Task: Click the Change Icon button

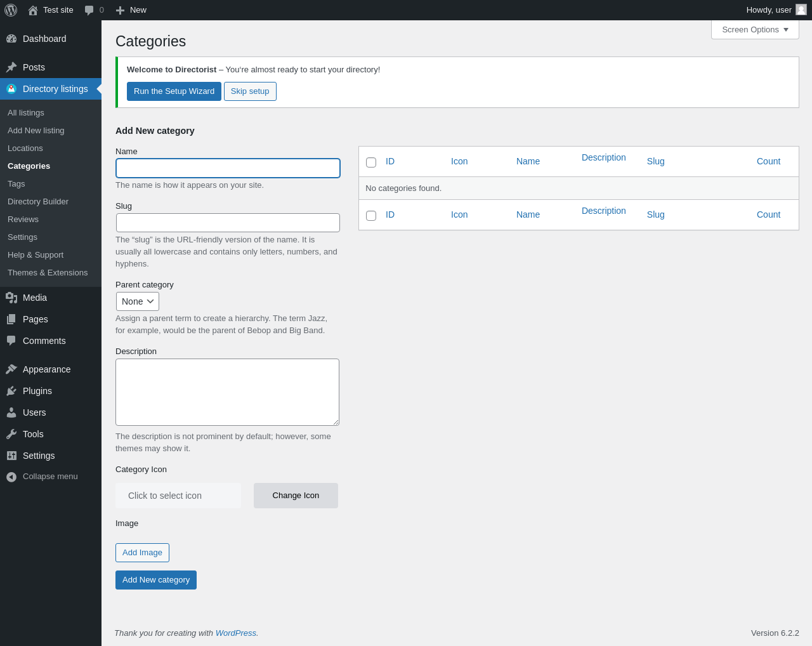Action: (296, 496)
